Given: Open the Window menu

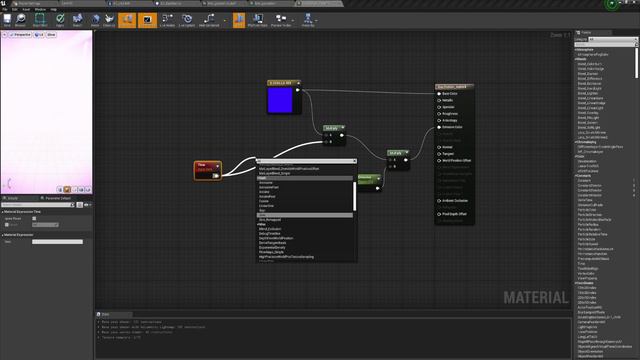Looking at the screenshot, I should coord(40,9).
